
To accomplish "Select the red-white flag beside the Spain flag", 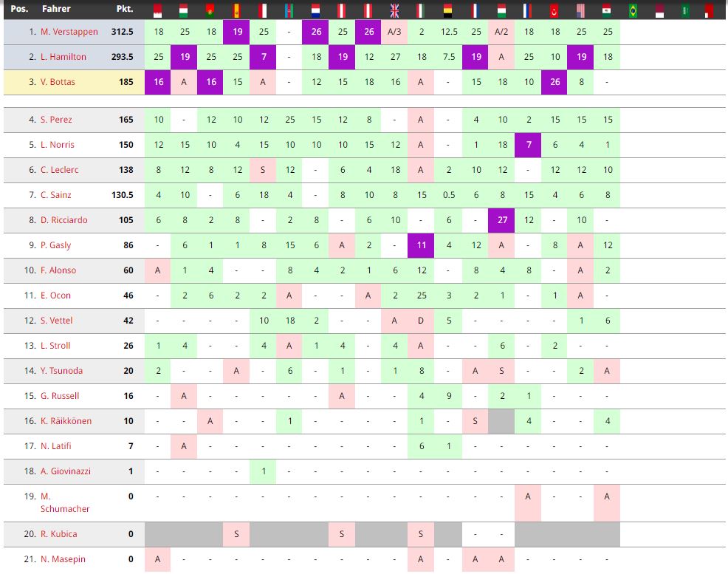I will pyautogui.click(x=263, y=10).
